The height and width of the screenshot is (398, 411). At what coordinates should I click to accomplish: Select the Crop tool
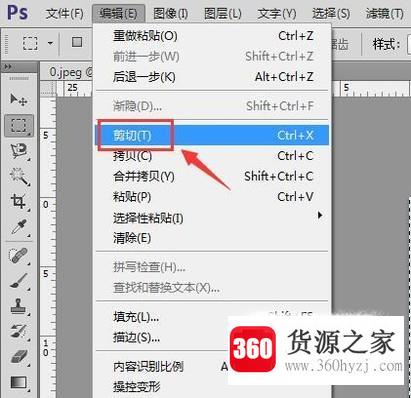pos(18,201)
